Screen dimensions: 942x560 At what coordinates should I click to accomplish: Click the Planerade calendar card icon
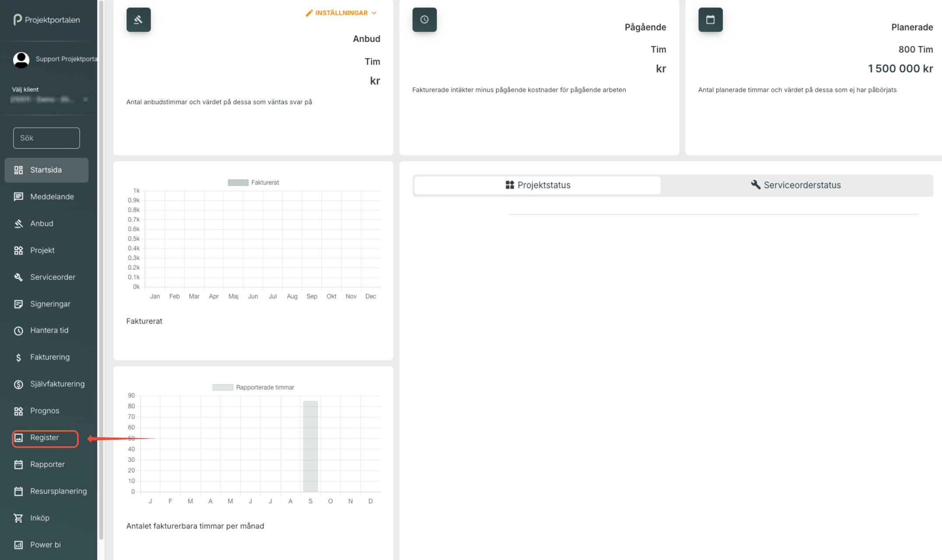[x=710, y=20]
